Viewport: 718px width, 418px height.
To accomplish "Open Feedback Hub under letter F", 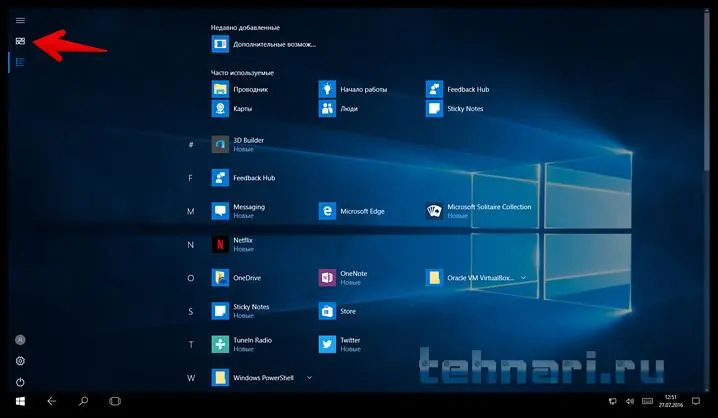I will tap(243, 178).
